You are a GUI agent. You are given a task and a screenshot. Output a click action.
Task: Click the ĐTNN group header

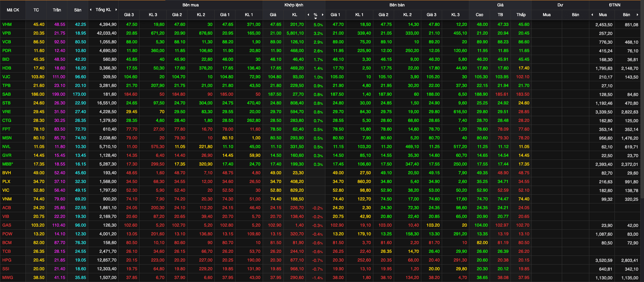click(x=615, y=5)
